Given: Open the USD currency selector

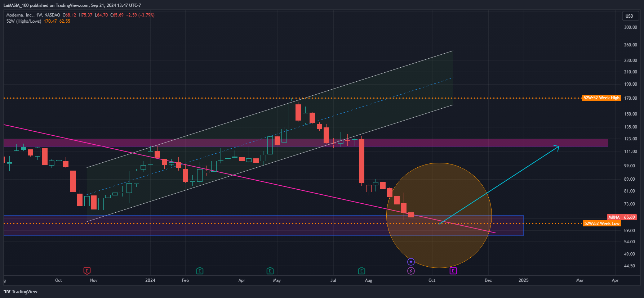Looking at the screenshot, I should click(x=630, y=16).
